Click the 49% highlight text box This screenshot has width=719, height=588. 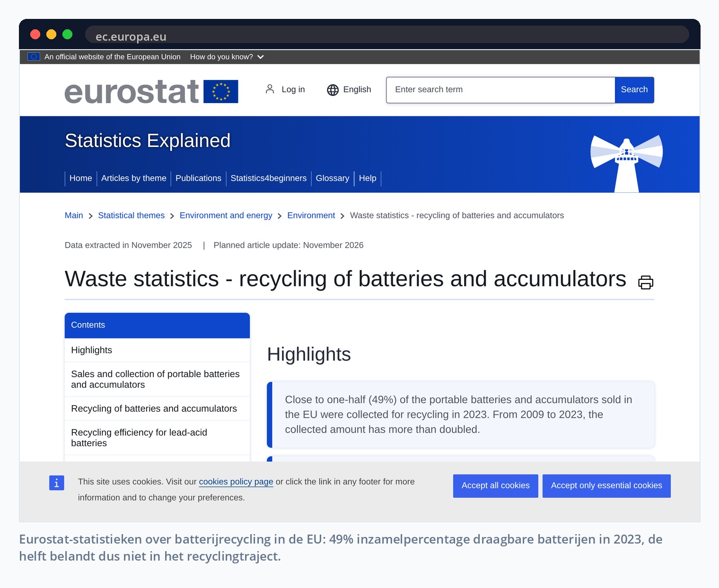tap(461, 415)
